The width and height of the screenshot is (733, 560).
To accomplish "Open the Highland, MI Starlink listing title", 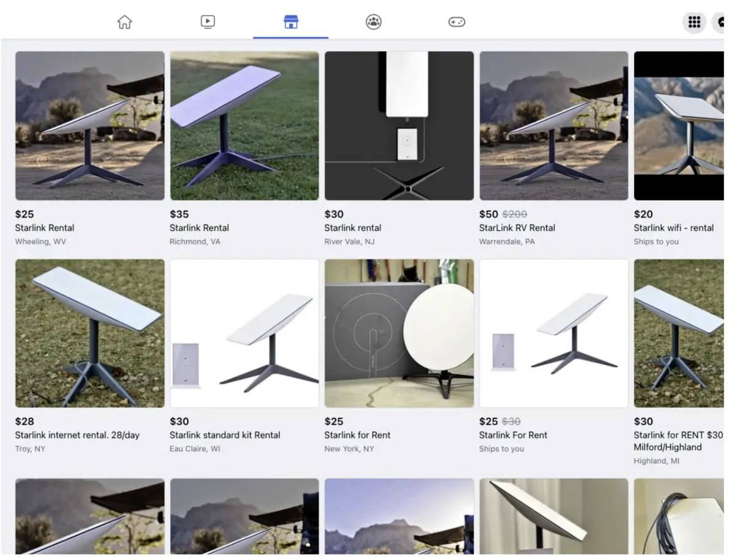I will click(677, 441).
